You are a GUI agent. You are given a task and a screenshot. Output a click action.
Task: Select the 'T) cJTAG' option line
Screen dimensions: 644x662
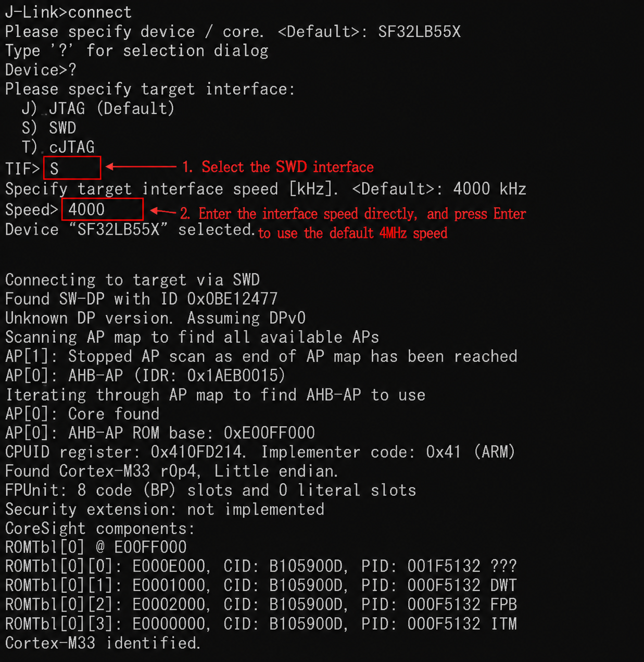[58, 147]
